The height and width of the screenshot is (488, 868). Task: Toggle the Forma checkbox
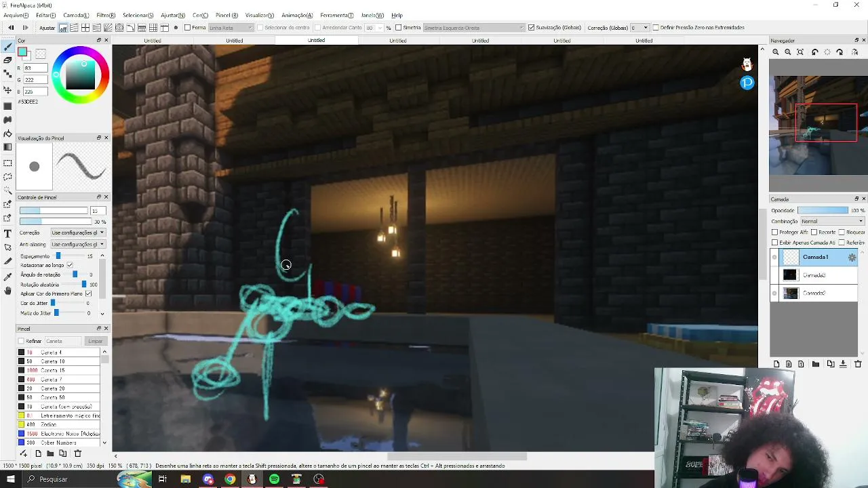point(188,28)
